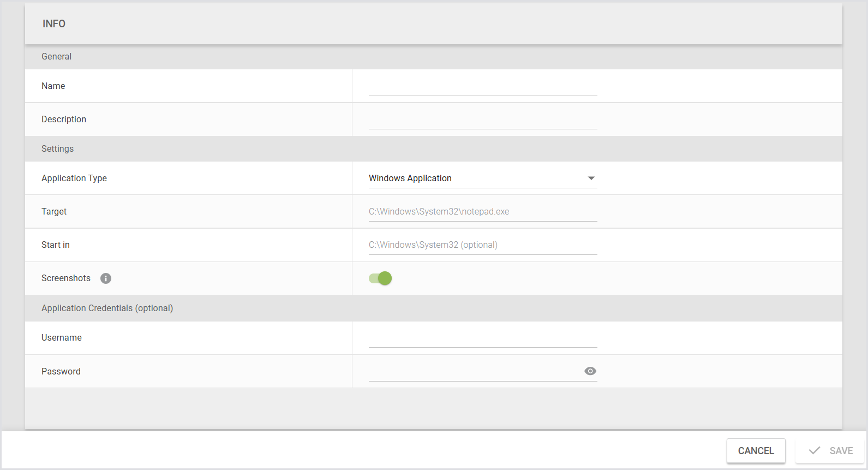Click the Target row label
Screen dimensions: 868x470
click(x=54, y=212)
